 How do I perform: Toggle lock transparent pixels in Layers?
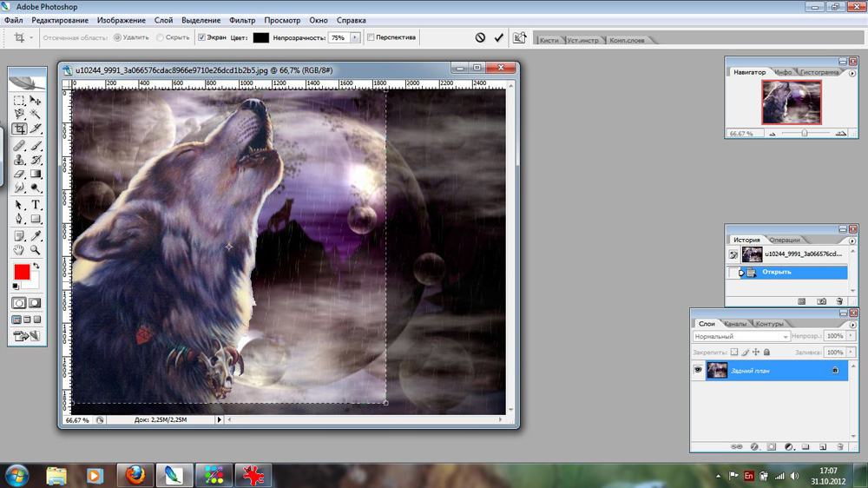pyautogui.click(x=734, y=353)
